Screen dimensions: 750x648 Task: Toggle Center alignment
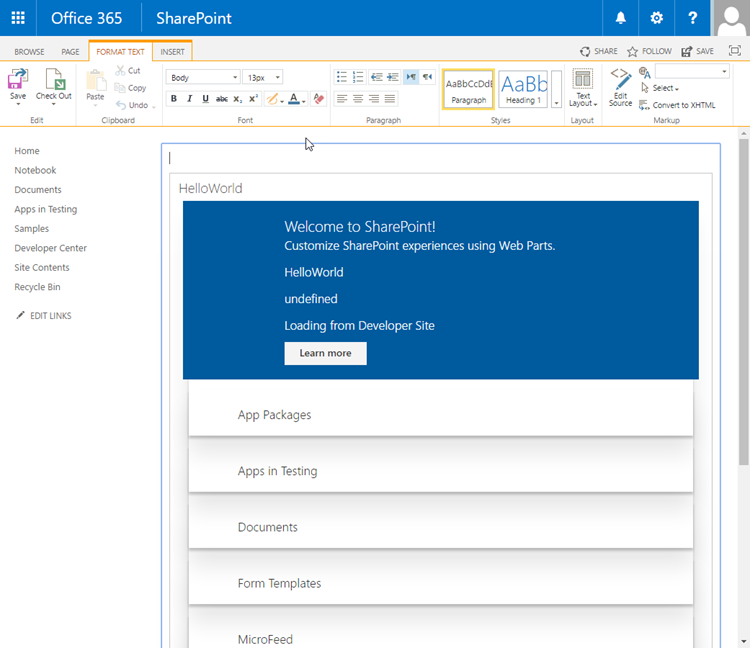click(x=358, y=99)
